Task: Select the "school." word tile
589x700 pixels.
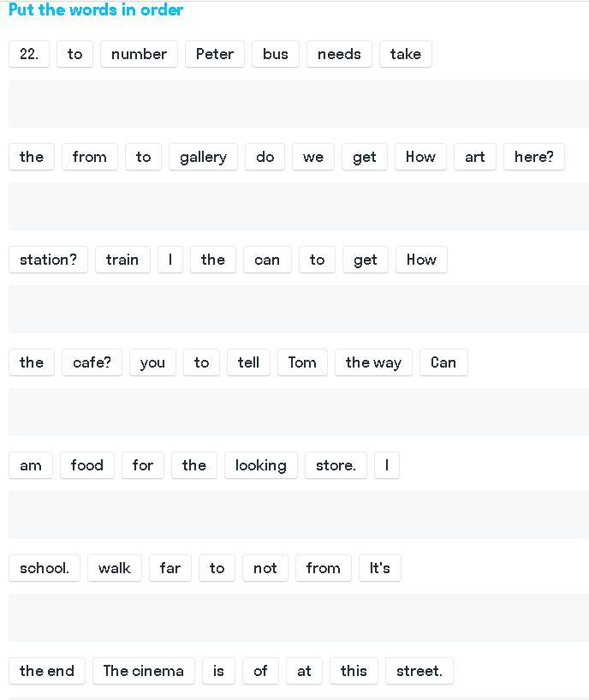Action: click(x=45, y=568)
